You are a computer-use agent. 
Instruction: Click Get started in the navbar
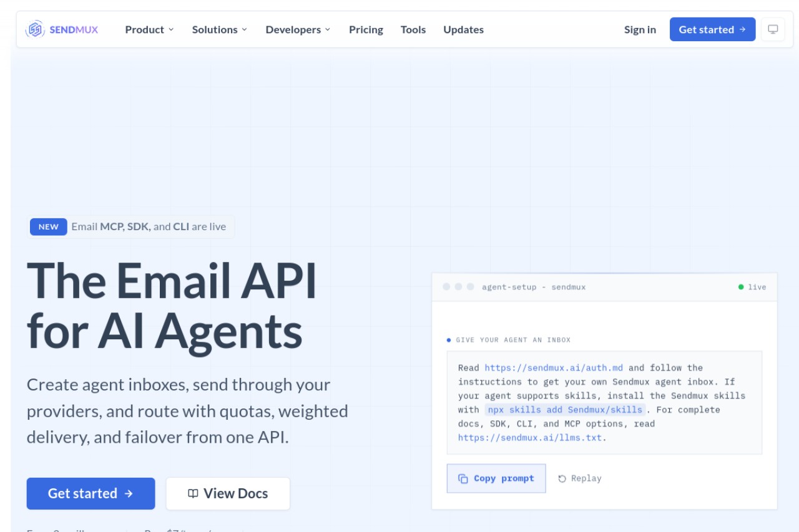tap(712, 29)
